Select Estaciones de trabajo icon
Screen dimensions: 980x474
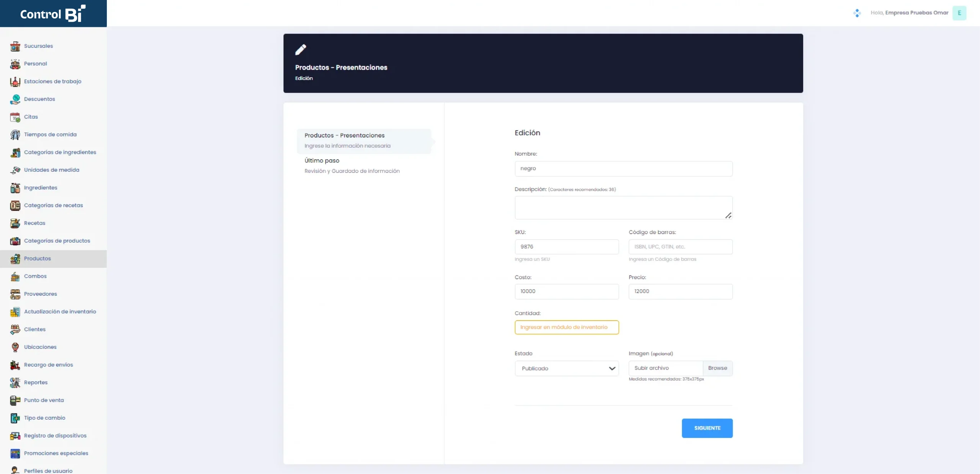(x=15, y=81)
